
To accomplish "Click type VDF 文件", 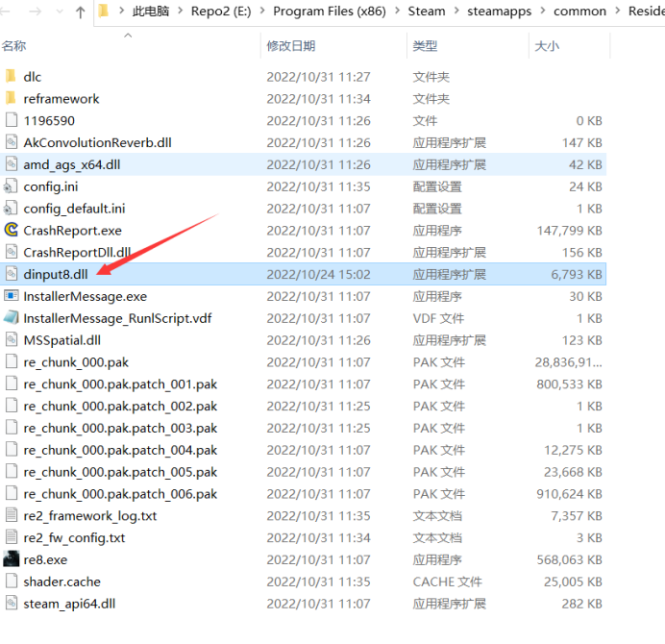I will click(x=438, y=318).
